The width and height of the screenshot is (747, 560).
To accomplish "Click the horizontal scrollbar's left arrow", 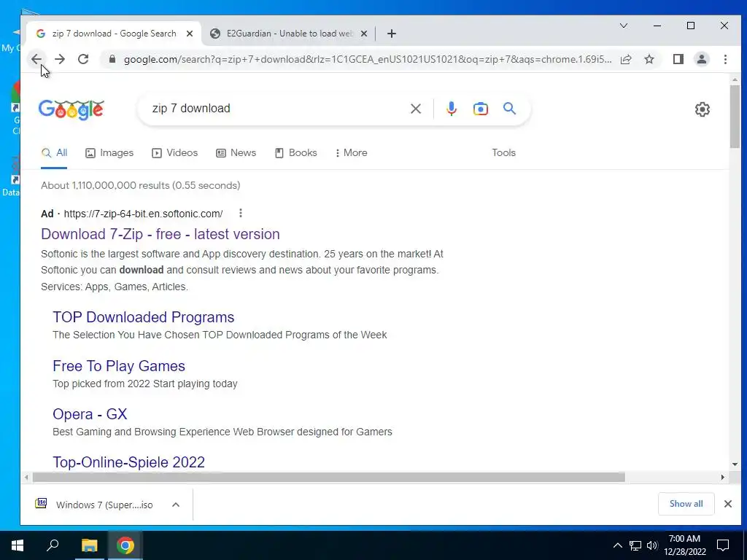I will 27,477.
